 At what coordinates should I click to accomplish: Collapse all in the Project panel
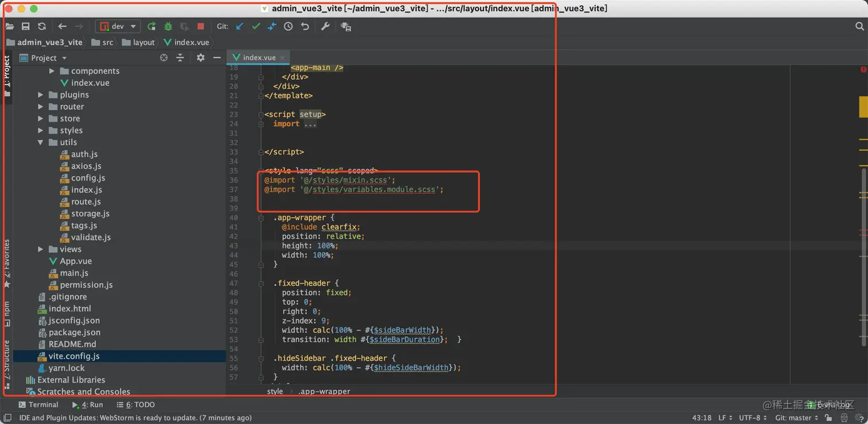180,57
